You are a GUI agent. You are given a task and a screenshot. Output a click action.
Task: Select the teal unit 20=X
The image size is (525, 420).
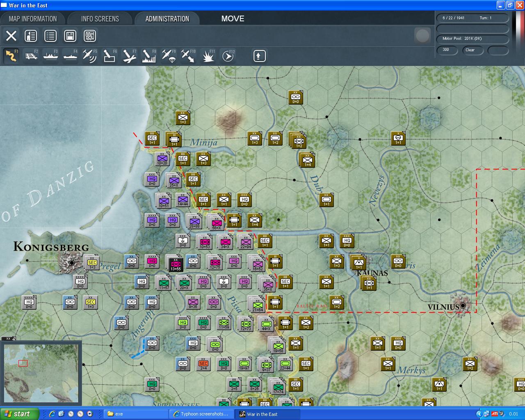click(184, 283)
